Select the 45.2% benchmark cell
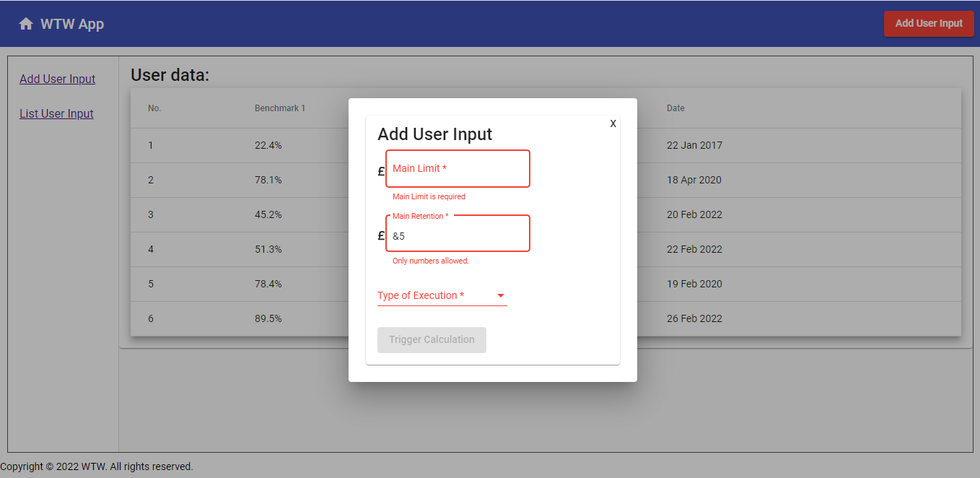The image size is (980, 478). (x=268, y=214)
